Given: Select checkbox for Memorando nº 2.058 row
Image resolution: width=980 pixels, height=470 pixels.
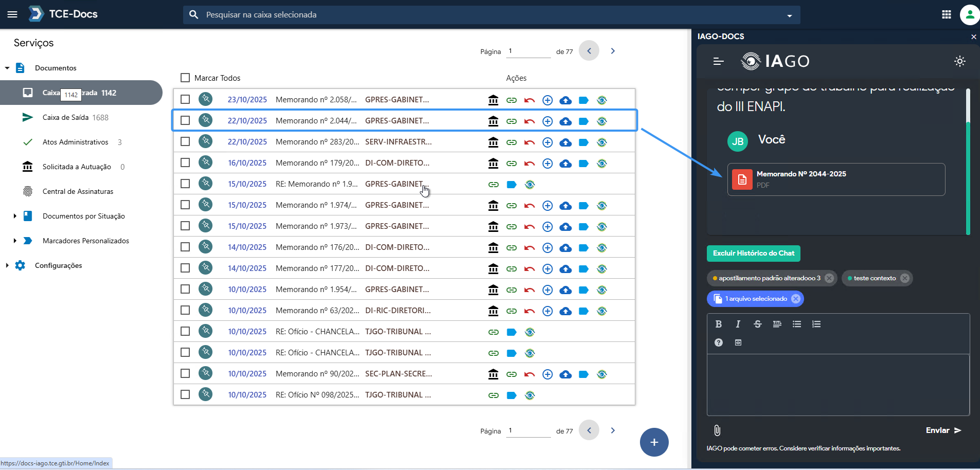Looking at the screenshot, I should click(x=185, y=99).
